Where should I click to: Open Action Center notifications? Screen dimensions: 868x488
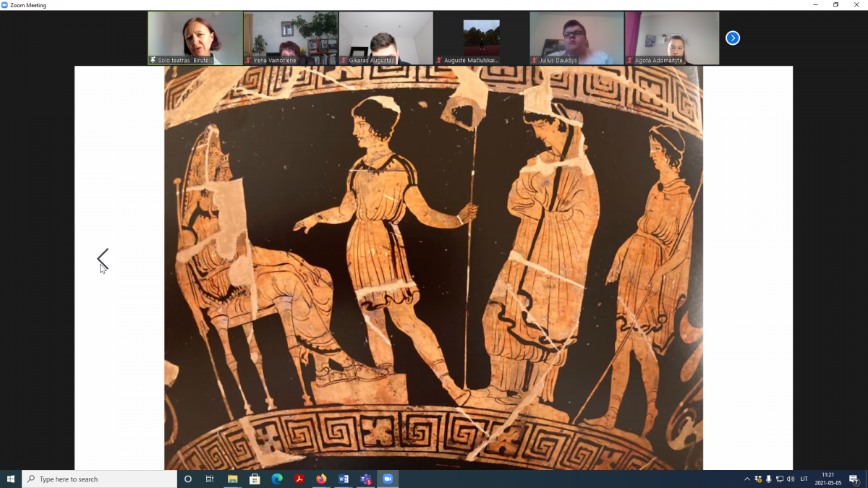854,479
